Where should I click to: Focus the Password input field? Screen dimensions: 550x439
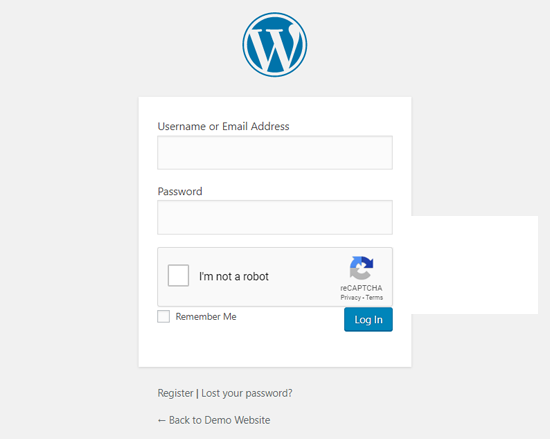(275, 217)
